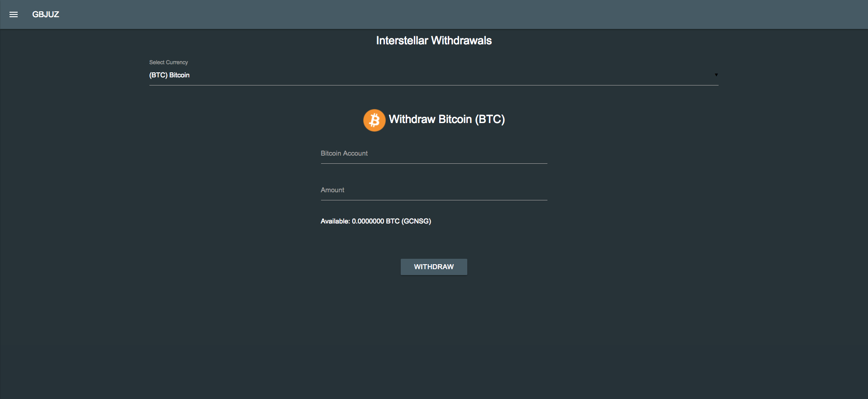
Task: Click the 'Withdraw Bitcoin (BTC)' heading text
Action: click(447, 119)
